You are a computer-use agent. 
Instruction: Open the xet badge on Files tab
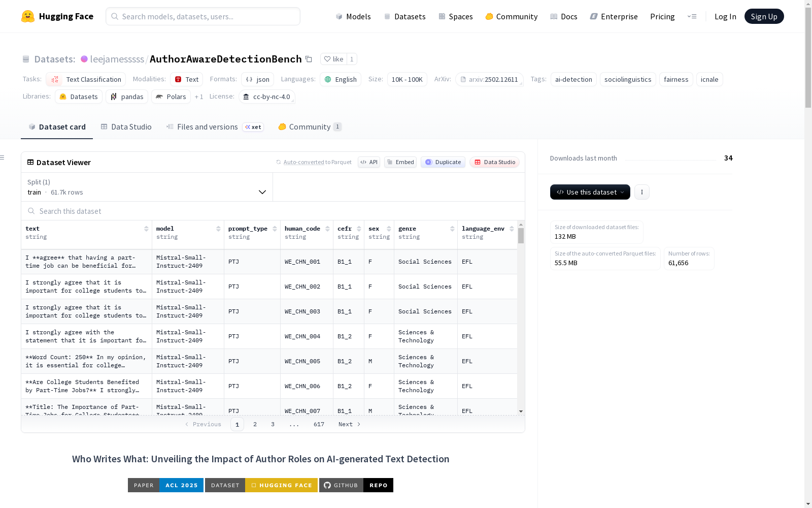(x=253, y=127)
